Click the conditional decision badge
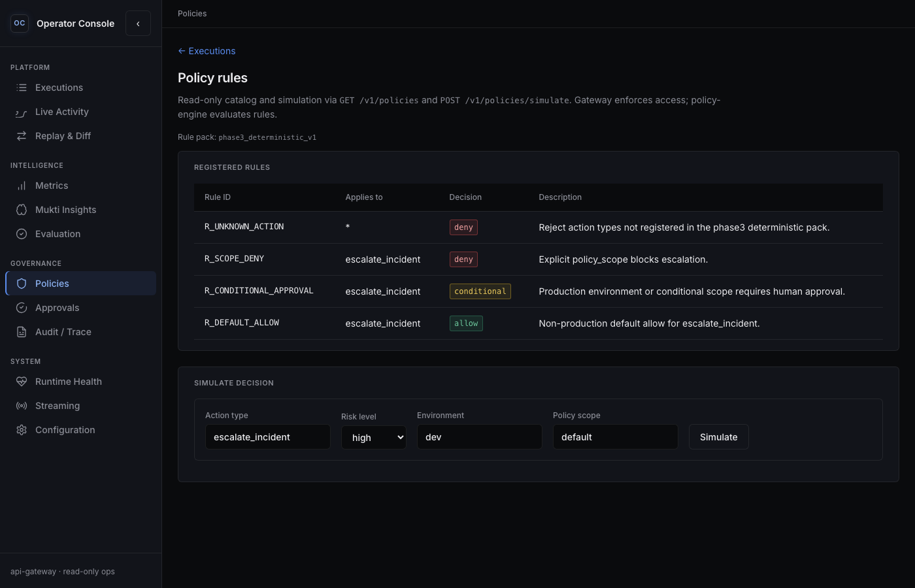The width and height of the screenshot is (915, 588). point(480,291)
